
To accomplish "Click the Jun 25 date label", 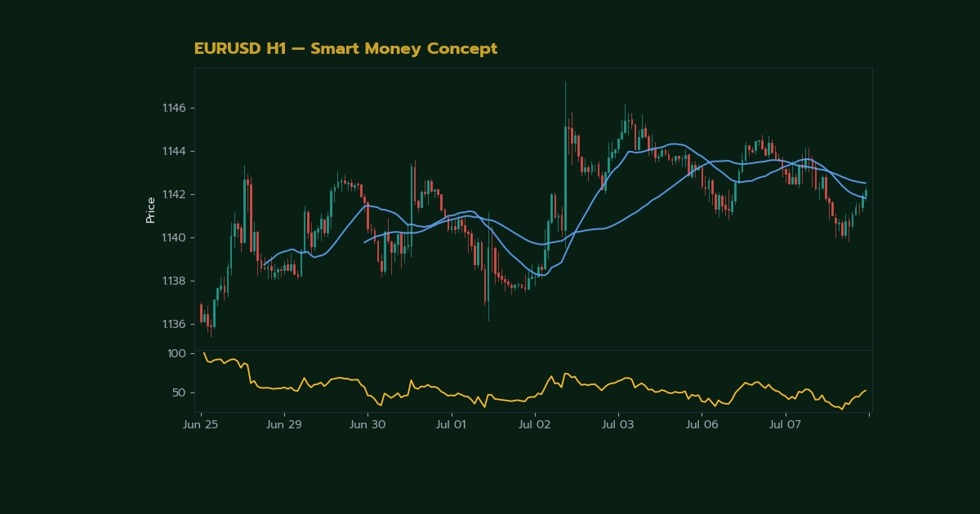I will pos(201,425).
